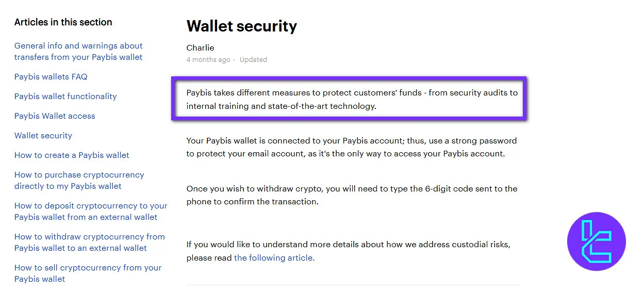Image resolution: width=644 pixels, height=289 pixels.
Task: Open 'How to sell cryptocurrency' article
Action: click(88, 274)
